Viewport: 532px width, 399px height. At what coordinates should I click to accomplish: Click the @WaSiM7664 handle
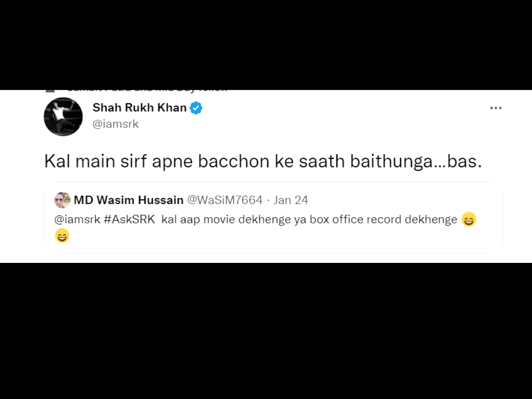pos(225,200)
